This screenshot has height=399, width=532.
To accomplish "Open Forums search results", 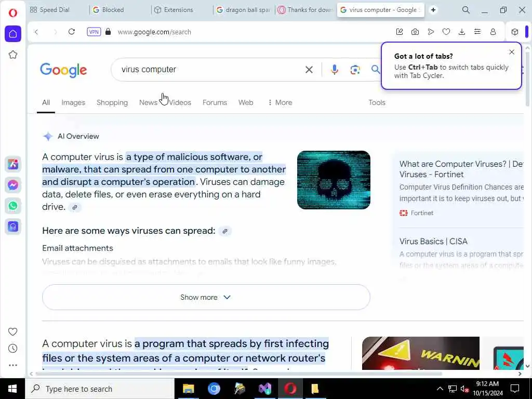I will tap(215, 102).
